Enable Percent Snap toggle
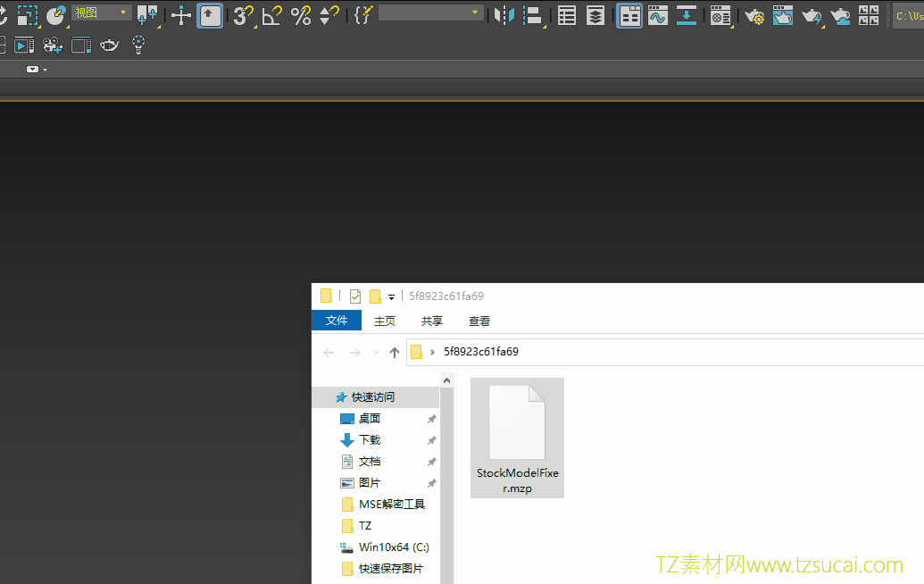This screenshot has width=924, height=584. tap(301, 15)
